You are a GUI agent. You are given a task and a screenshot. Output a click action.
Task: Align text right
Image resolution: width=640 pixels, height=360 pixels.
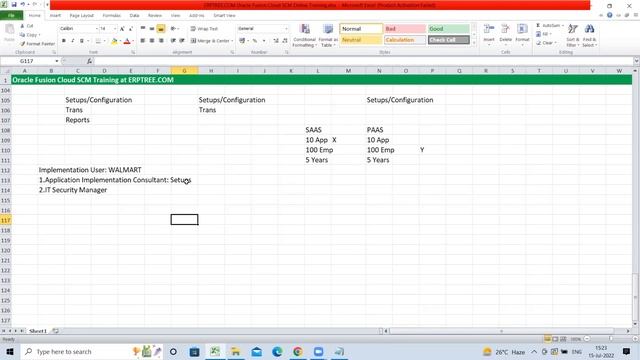[161, 41]
